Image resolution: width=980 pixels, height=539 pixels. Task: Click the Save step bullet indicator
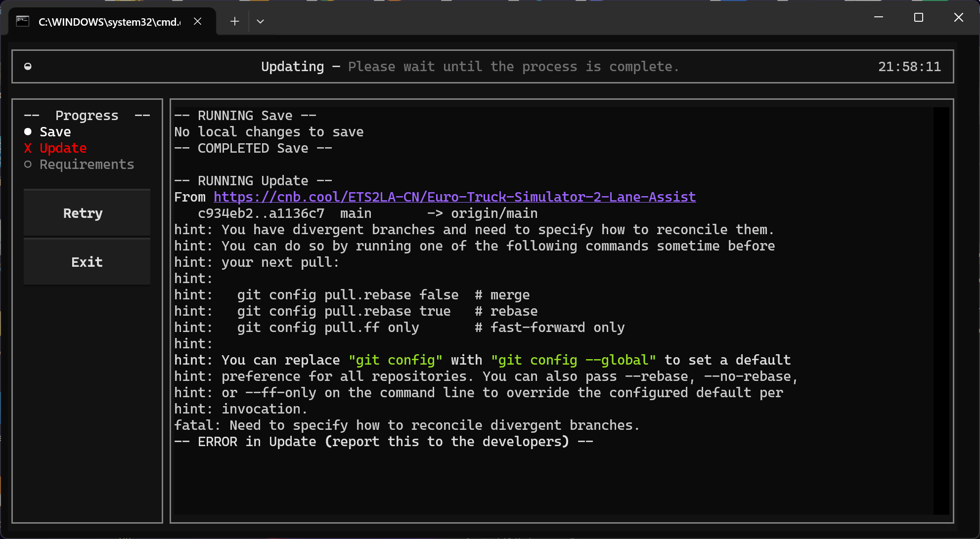28,132
